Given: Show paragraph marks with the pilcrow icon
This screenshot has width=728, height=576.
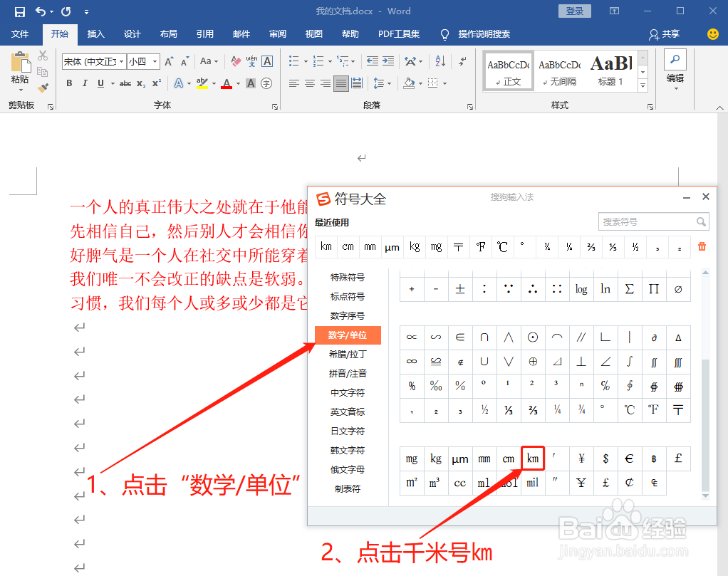Looking at the screenshot, I should coord(462,61).
